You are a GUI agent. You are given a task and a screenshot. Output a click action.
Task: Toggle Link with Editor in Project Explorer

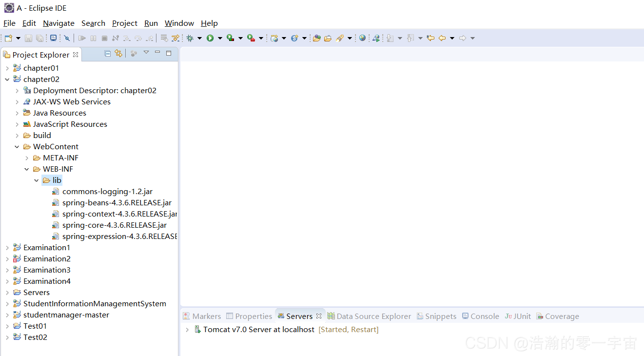(118, 54)
